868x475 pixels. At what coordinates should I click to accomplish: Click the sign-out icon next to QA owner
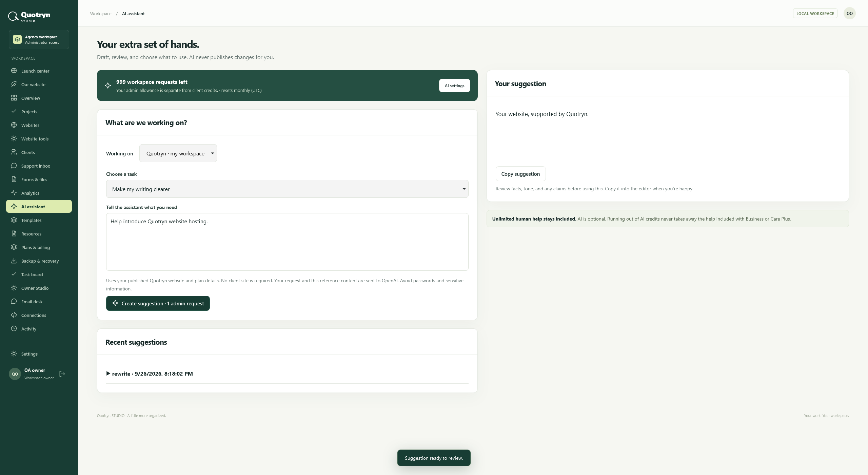[x=62, y=374]
